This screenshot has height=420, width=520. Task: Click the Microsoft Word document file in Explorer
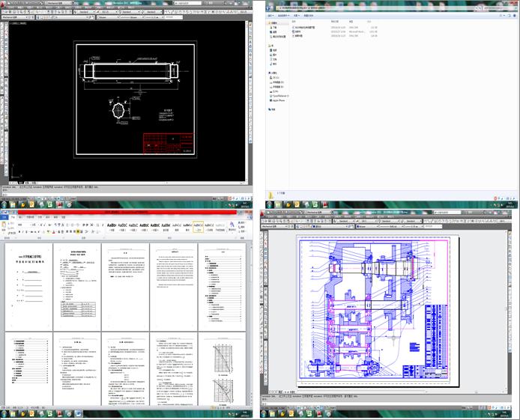(x=298, y=31)
